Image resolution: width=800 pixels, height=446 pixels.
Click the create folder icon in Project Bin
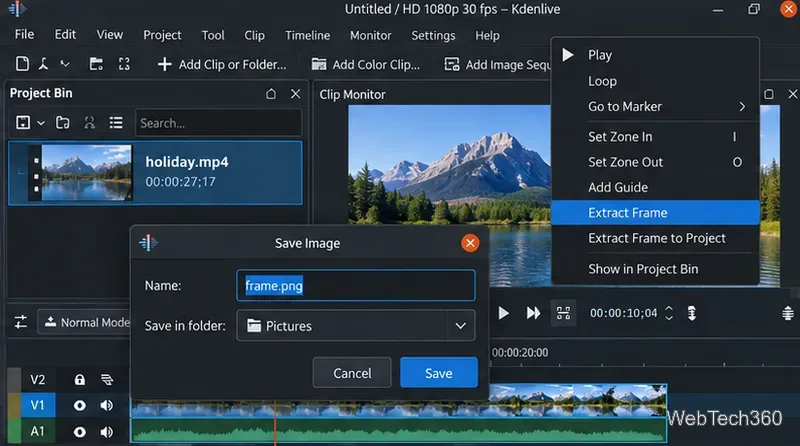pos(63,122)
